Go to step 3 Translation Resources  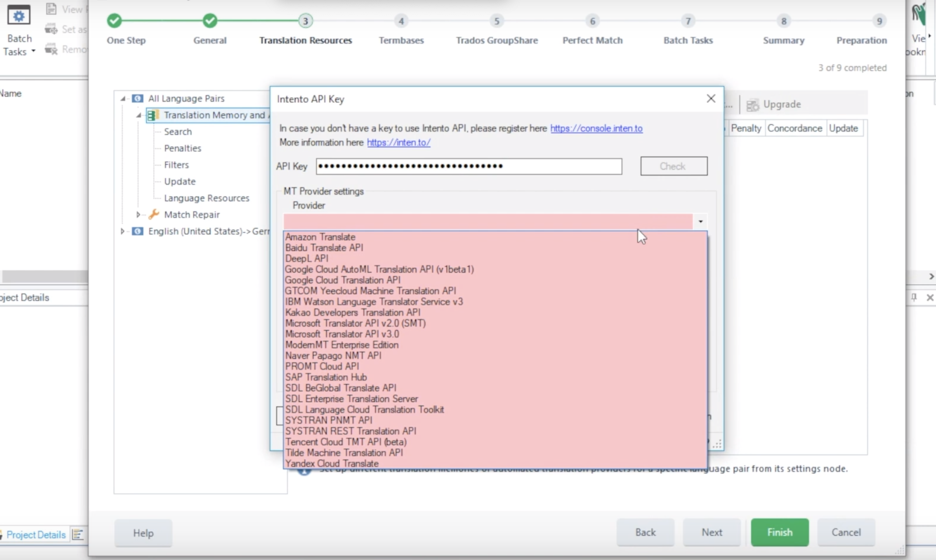click(306, 20)
